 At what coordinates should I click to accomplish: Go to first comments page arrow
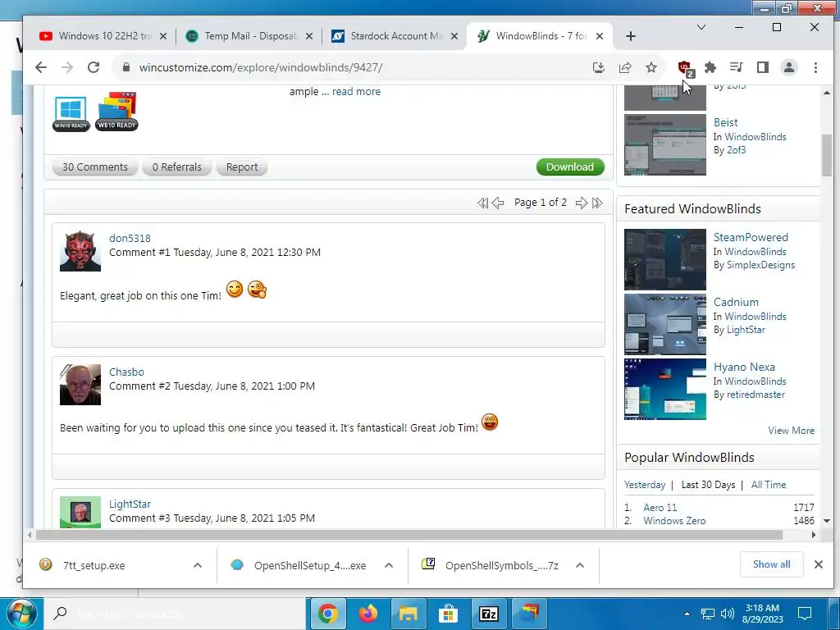click(x=482, y=203)
